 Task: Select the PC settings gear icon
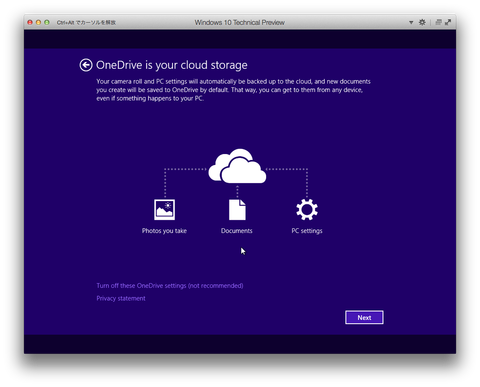(307, 210)
